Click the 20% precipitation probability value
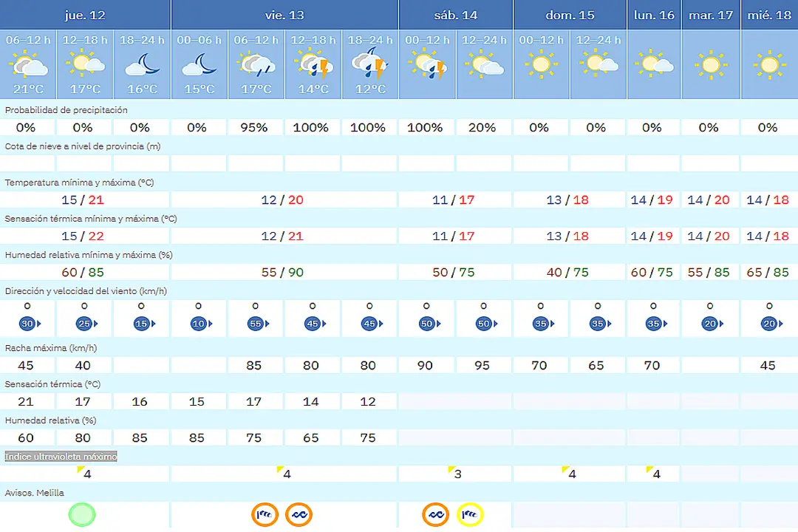This screenshot has width=798, height=532. coord(482,127)
